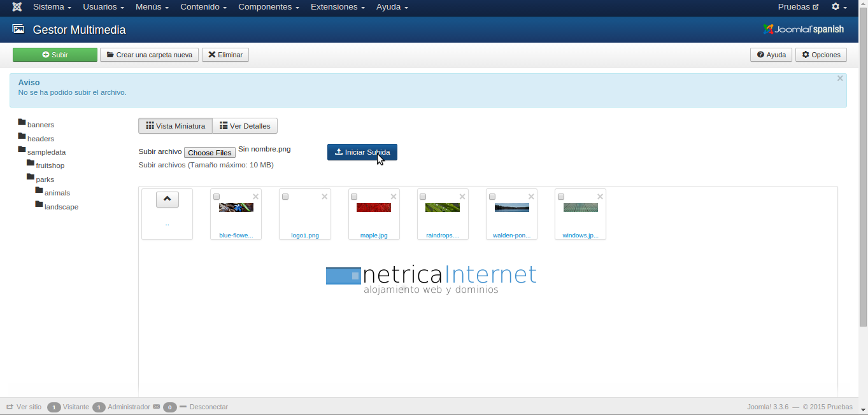Check the blue-flowers image checkbox
The height and width of the screenshot is (415, 868).
coord(217,197)
